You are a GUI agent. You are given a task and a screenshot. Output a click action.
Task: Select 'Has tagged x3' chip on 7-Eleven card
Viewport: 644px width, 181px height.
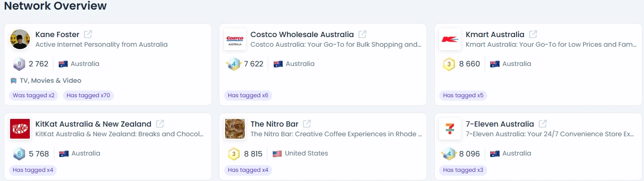[x=463, y=170]
